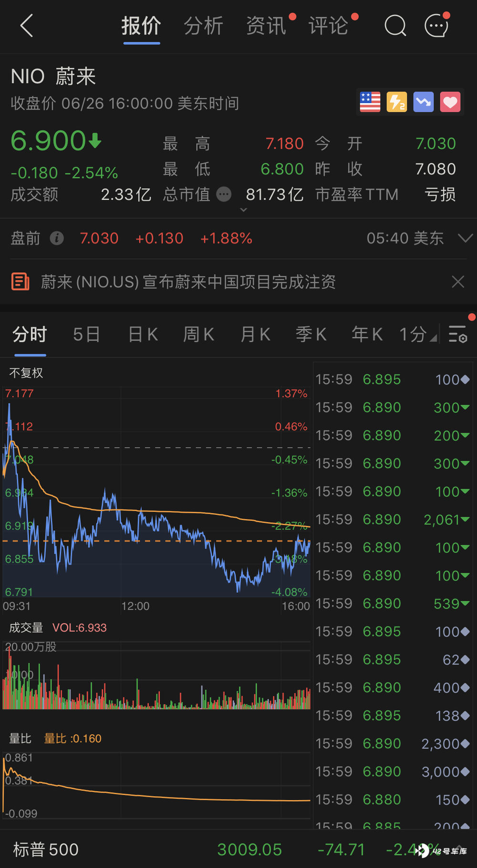The image size is (477, 868).
Task: Open the 标普 500 index bar
Action: click(238, 849)
